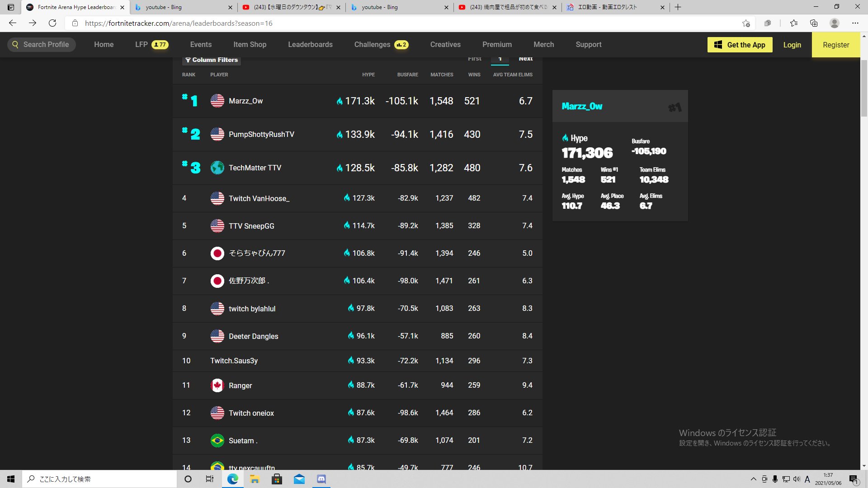
Task: Click Search Profile input field
Action: (x=42, y=44)
